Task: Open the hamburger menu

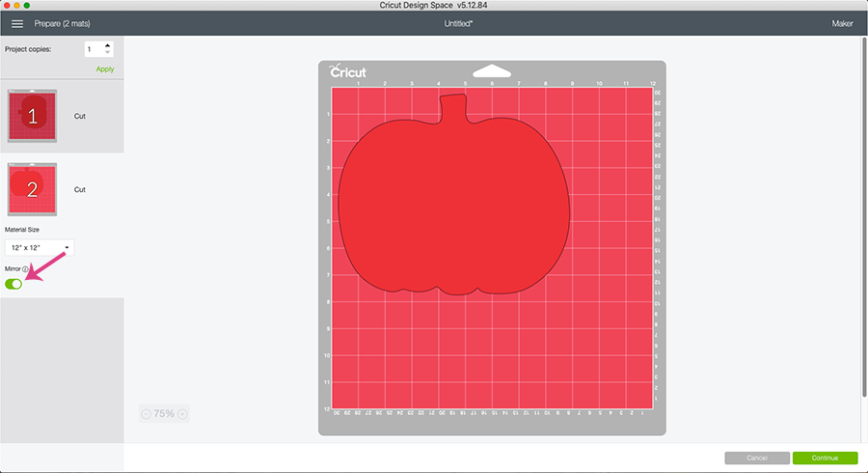Action: (x=16, y=23)
